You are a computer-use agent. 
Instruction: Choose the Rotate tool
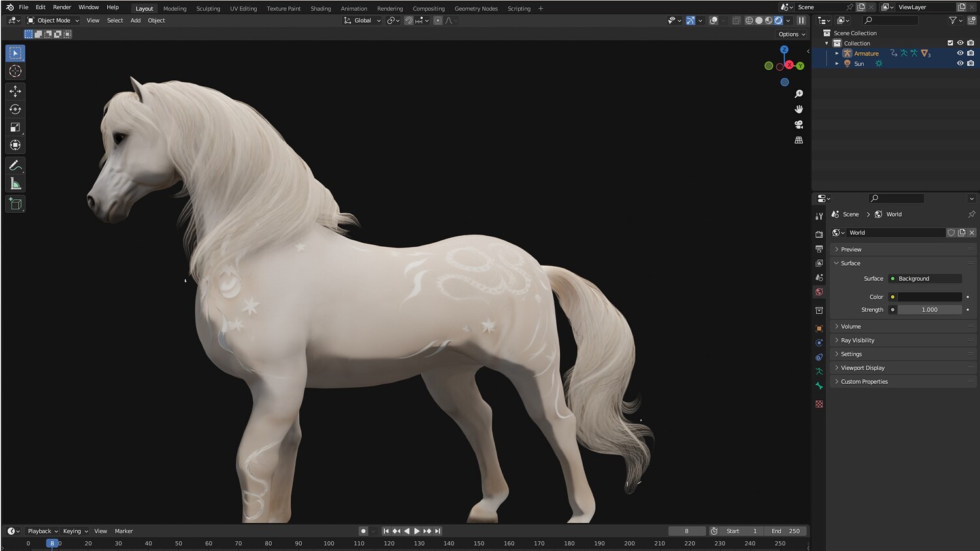pos(16,110)
